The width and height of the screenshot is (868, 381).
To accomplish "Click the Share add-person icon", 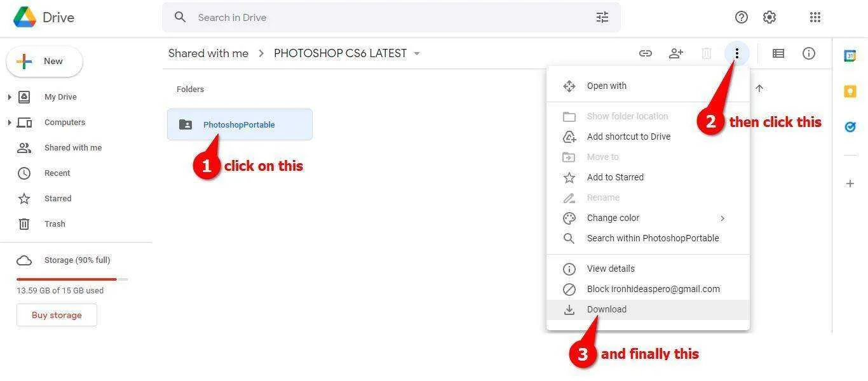I will pos(676,53).
